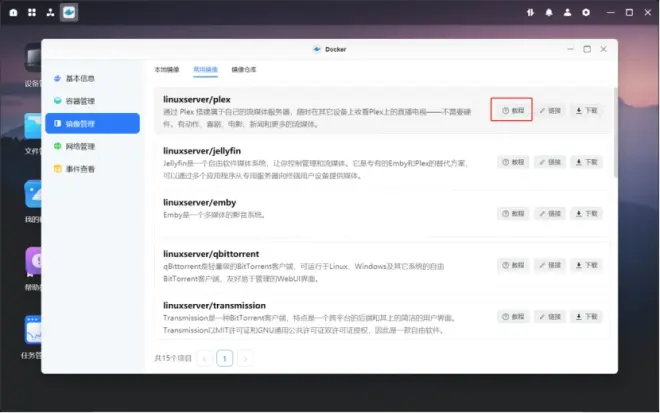Close the Docker window
The image size is (660, 413).
pos(604,49)
